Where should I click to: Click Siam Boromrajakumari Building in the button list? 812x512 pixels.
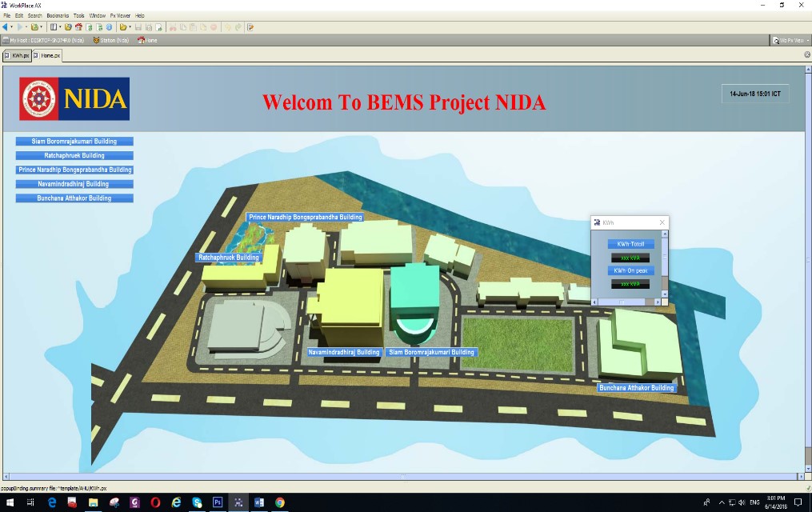tap(74, 142)
